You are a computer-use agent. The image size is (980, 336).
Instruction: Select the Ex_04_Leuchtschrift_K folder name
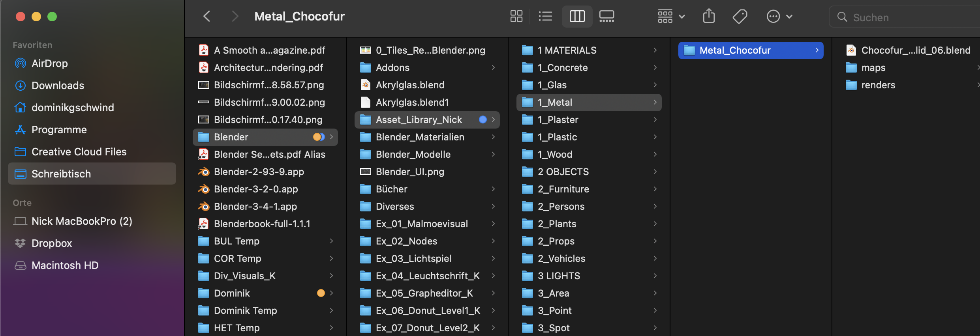coord(428,276)
